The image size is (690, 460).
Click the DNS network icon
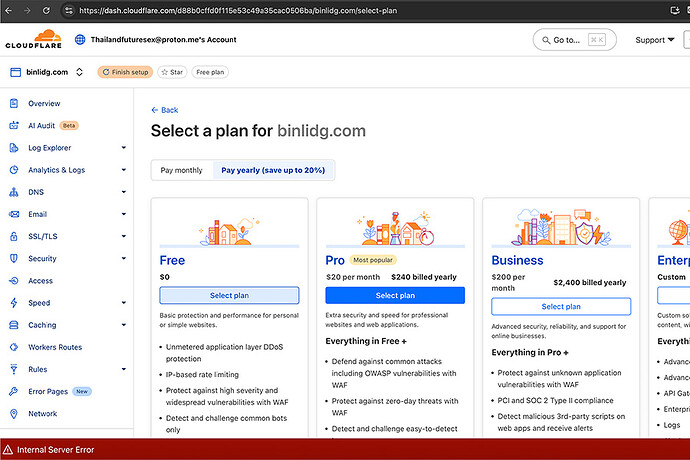[14, 192]
